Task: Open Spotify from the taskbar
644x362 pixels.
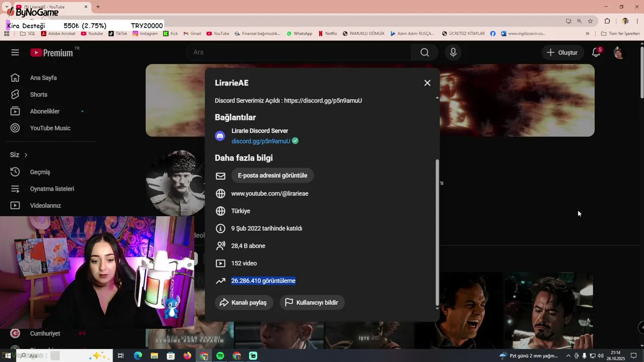Action: click(x=220, y=356)
